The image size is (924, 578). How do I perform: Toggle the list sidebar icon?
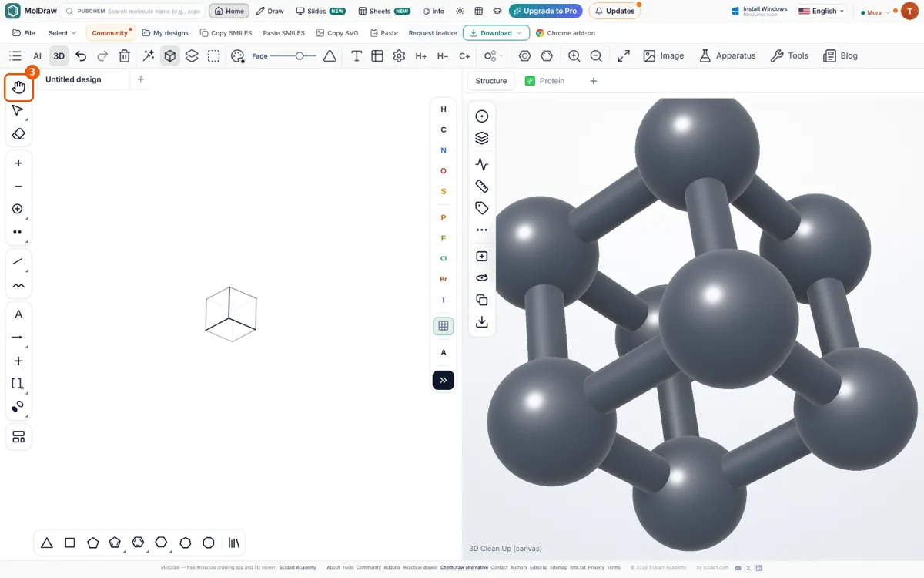pyautogui.click(x=15, y=55)
